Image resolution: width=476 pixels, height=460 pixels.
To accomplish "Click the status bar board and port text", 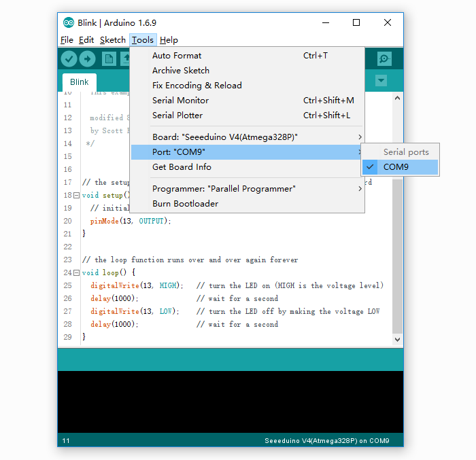I will click(326, 440).
